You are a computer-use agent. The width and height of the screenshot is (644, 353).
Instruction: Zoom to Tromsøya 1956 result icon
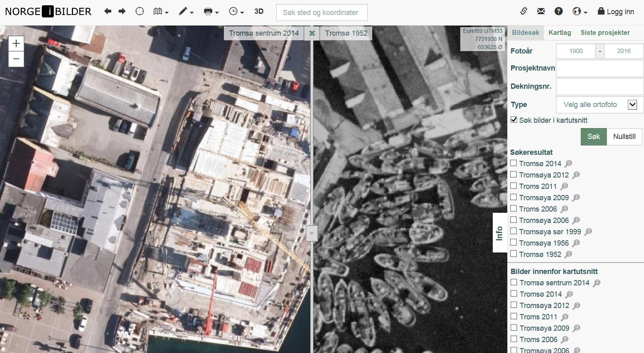[576, 243]
